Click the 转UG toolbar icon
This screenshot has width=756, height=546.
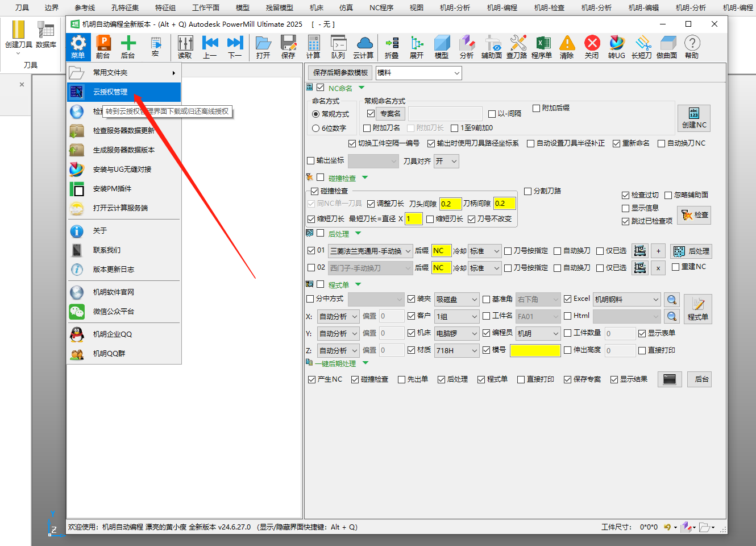617,47
